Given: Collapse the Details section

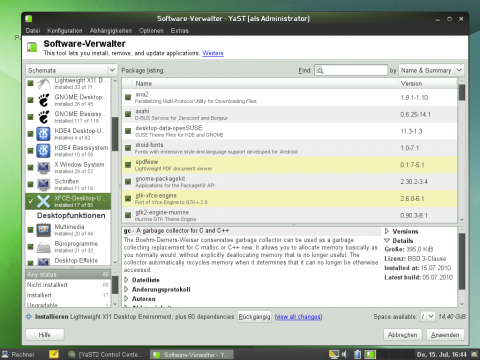Looking at the screenshot, I should coord(387,240).
